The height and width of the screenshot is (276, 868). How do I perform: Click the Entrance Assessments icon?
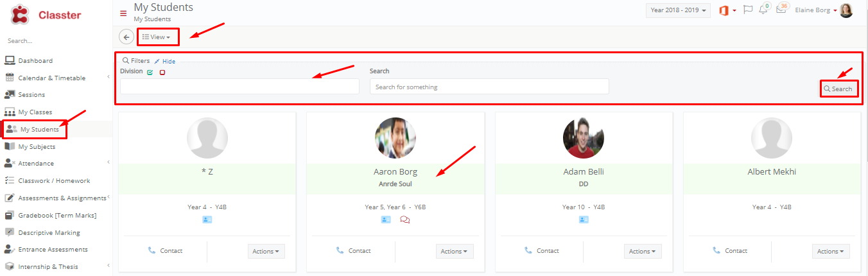tap(10, 249)
